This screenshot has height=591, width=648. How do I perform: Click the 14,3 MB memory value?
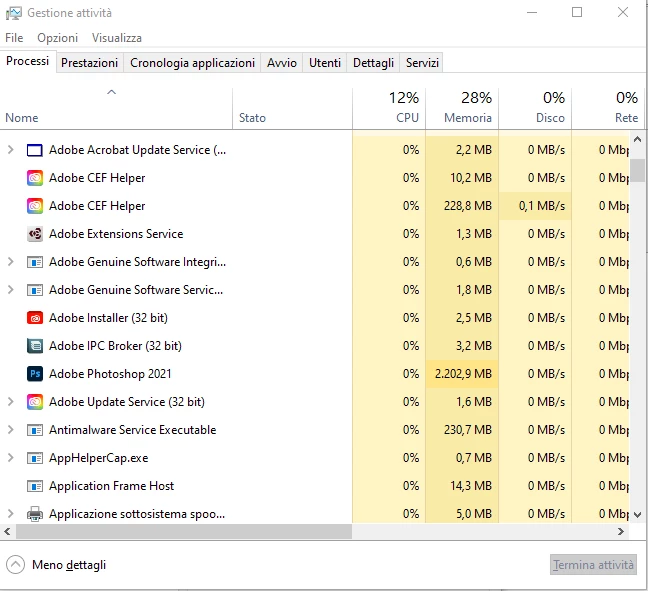[471, 486]
